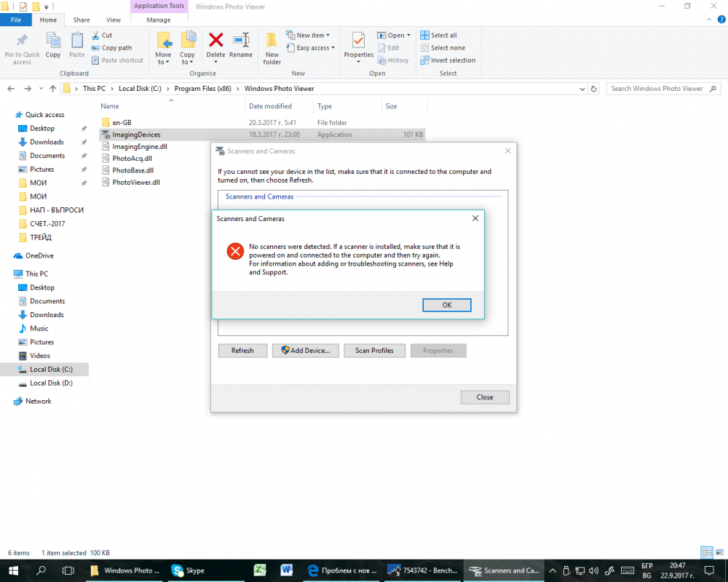Switch to the View ribbon tab

[114, 20]
